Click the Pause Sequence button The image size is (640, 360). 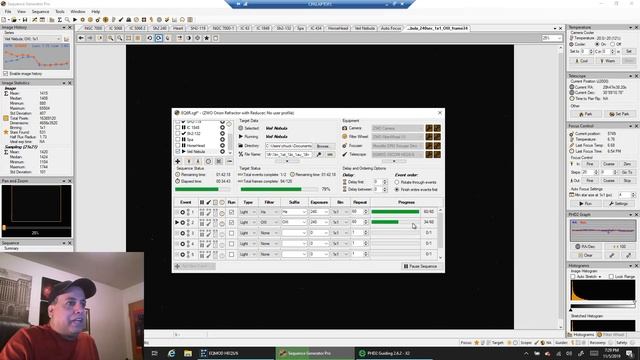[x=421, y=266]
